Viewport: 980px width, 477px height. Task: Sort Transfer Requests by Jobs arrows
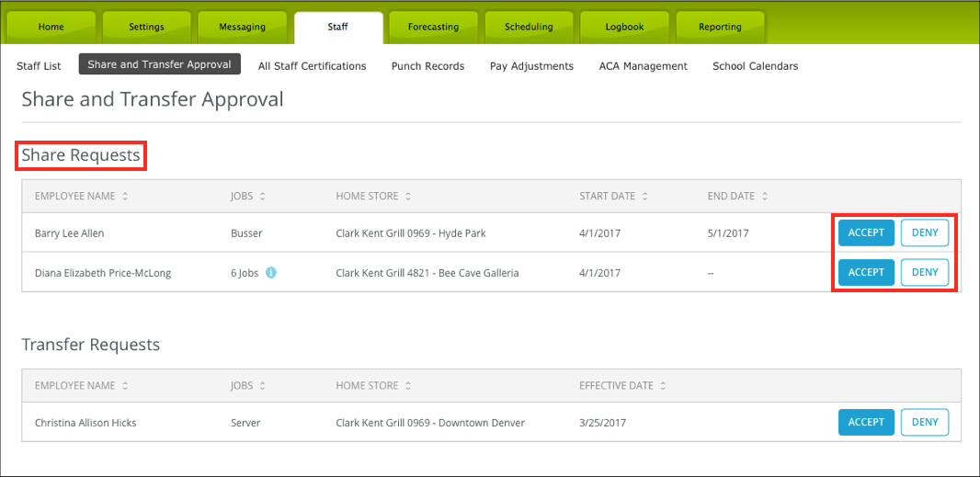tap(263, 386)
